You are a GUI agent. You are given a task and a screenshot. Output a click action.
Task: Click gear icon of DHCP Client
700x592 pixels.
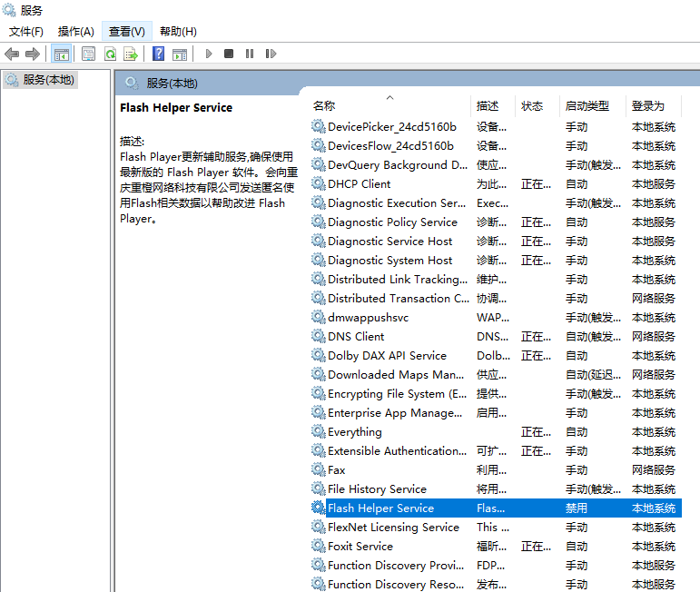coord(319,184)
